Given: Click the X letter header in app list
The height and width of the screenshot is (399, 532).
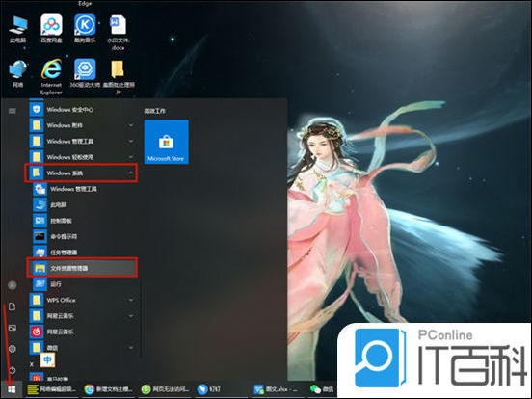Looking at the screenshot, I should tap(32, 364).
